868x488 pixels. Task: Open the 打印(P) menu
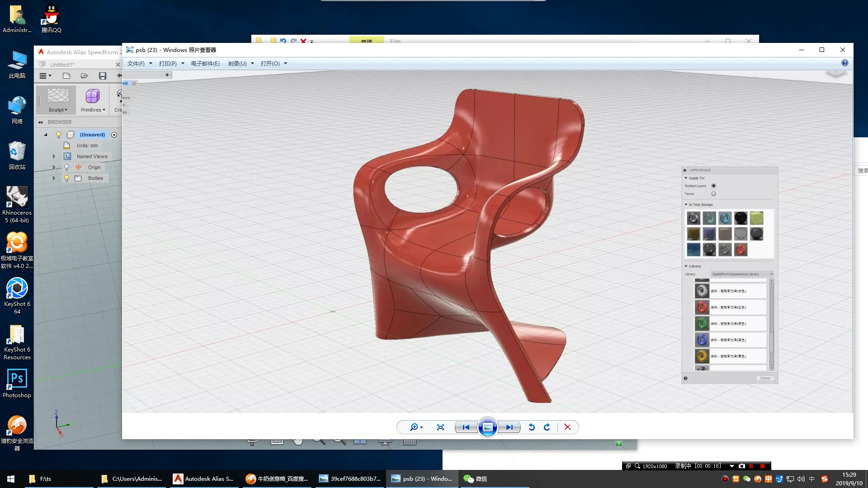[x=168, y=63]
